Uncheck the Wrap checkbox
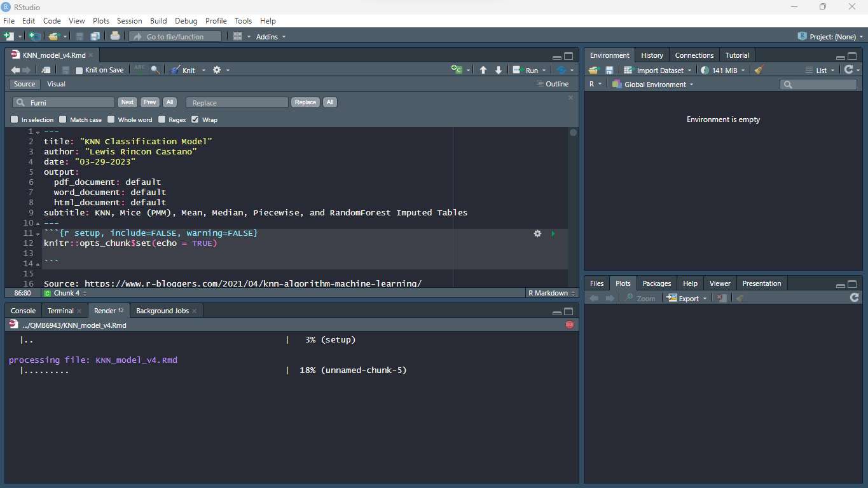 point(195,119)
